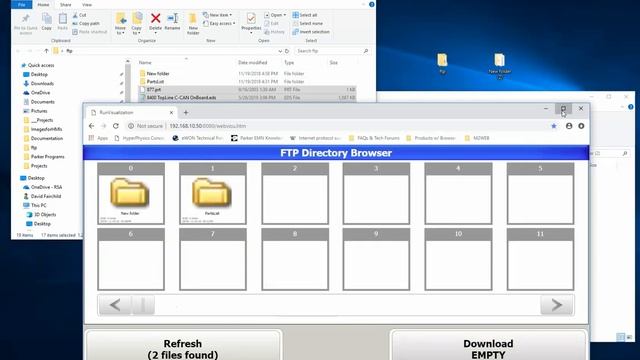Click Copy path in the ribbon

[x=86, y=23]
